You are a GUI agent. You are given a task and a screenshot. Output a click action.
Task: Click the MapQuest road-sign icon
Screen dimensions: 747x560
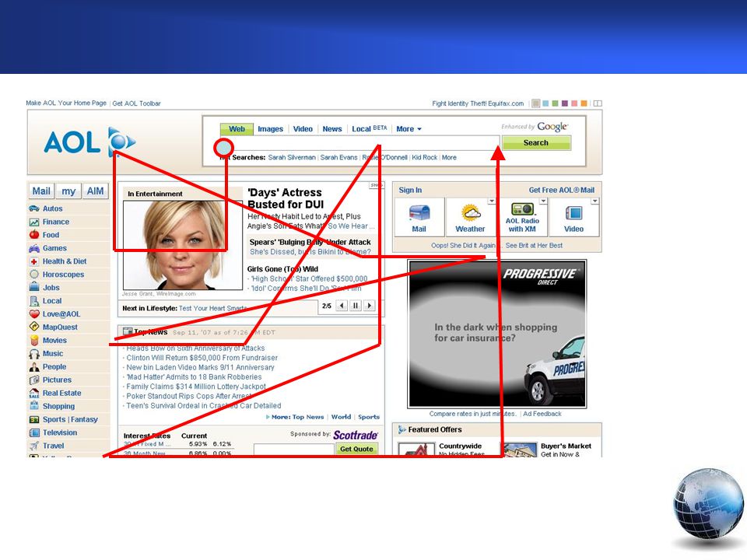[x=34, y=327]
